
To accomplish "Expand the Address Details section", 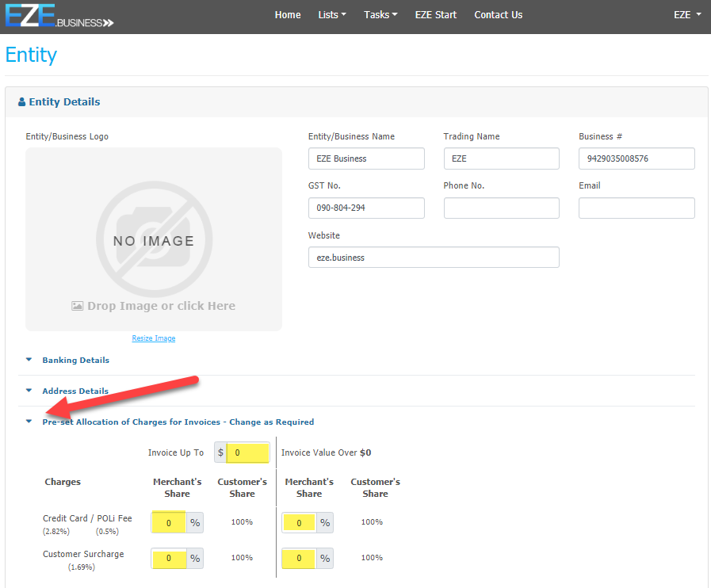I will [75, 391].
